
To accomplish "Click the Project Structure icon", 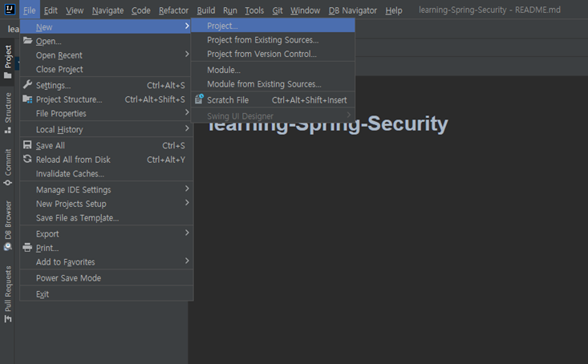I will pos(27,99).
